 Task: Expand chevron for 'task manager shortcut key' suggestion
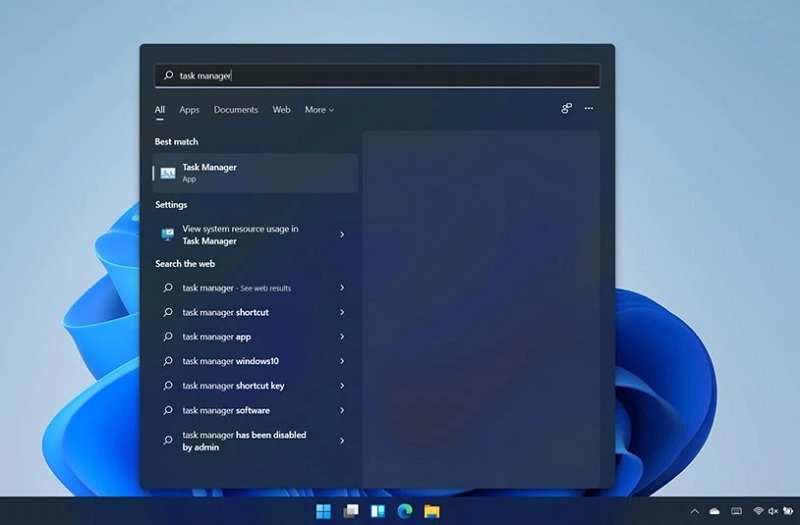(342, 386)
